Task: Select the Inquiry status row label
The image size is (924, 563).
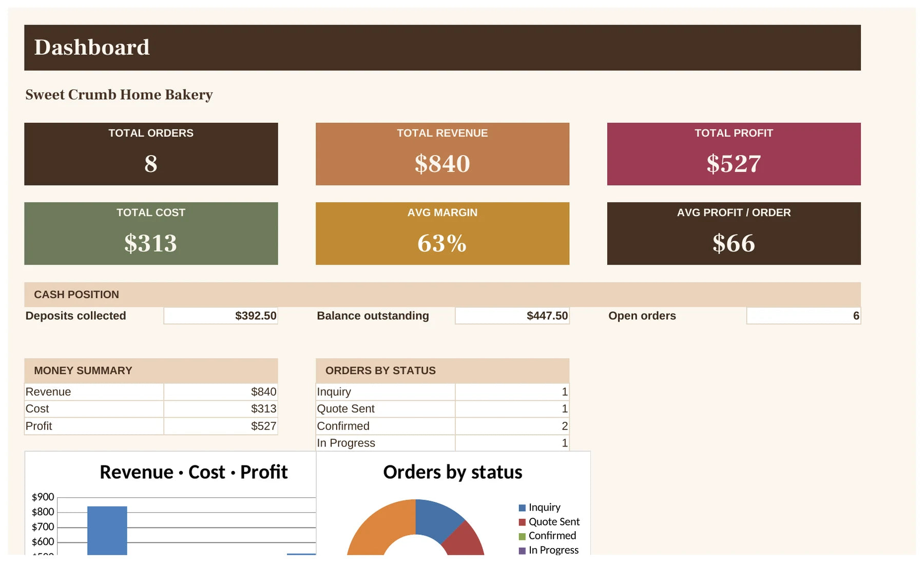Action: pyautogui.click(x=334, y=391)
